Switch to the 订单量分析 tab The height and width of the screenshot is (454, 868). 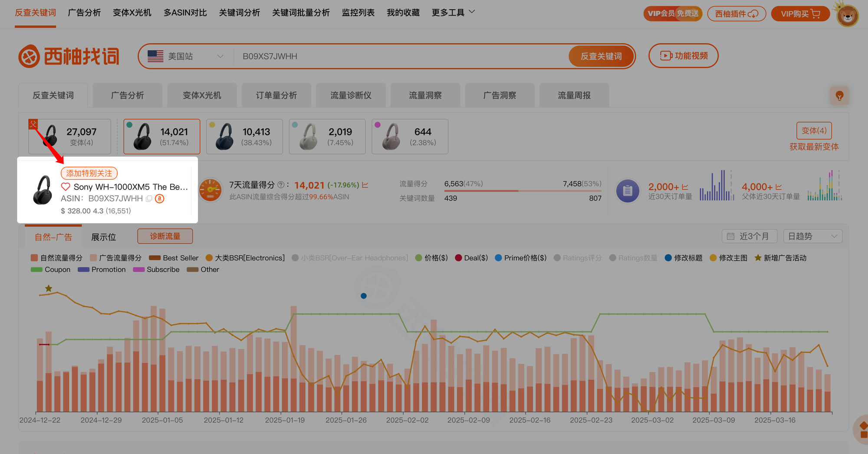click(276, 95)
